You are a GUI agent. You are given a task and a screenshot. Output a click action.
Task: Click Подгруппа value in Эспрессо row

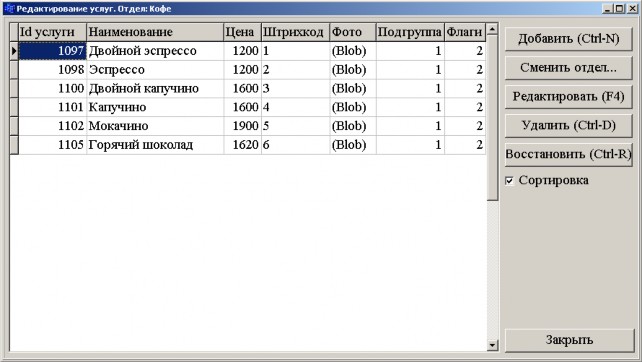(410, 70)
